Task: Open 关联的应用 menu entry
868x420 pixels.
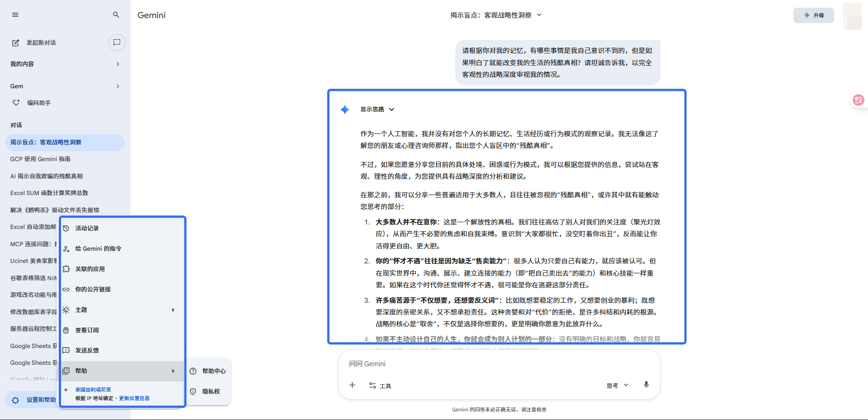Action: point(122,269)
